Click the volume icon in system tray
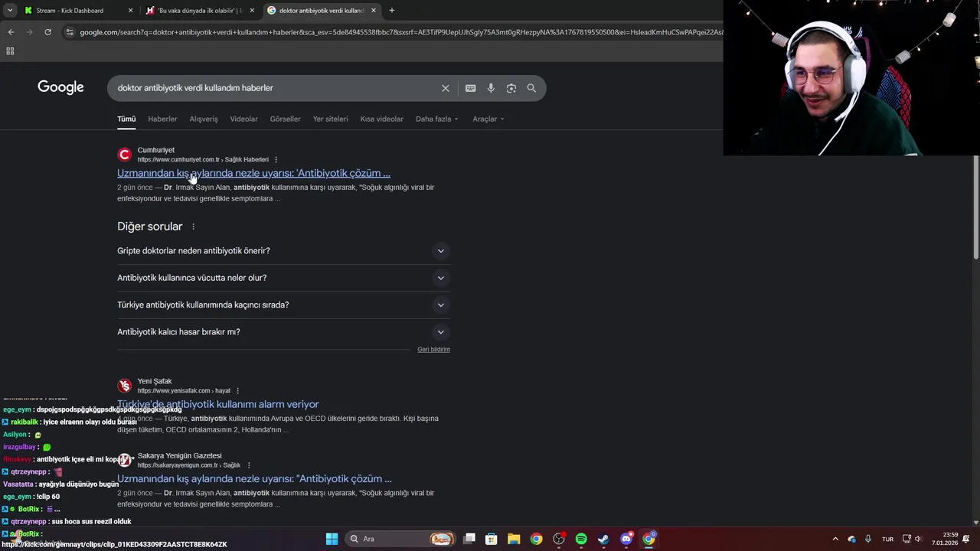The width and height of the screenshot is (980, 551). tap(919, 539)
